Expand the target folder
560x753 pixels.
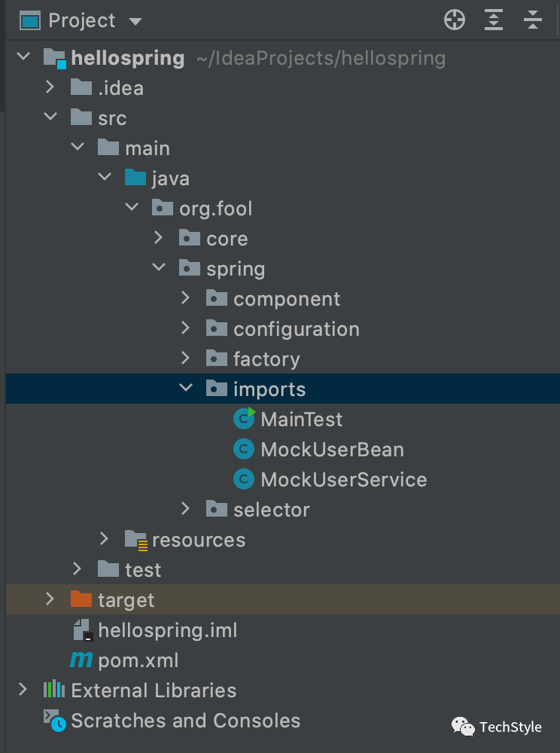pyautogui.click(x=50, y=599)
